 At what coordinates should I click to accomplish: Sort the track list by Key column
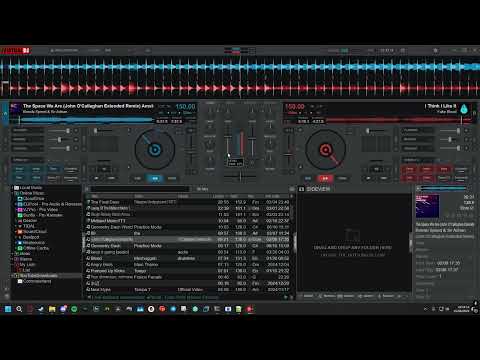pyautogui.click(x=251, y=196)
